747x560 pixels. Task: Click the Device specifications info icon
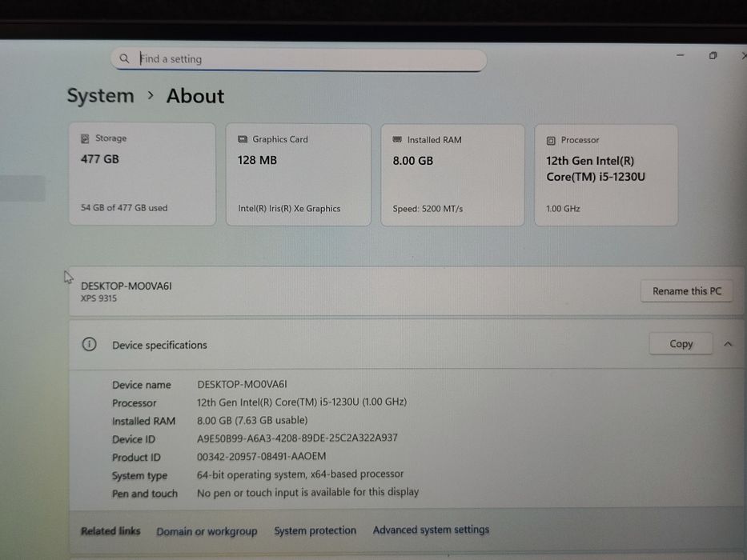[x=89, y=344]
